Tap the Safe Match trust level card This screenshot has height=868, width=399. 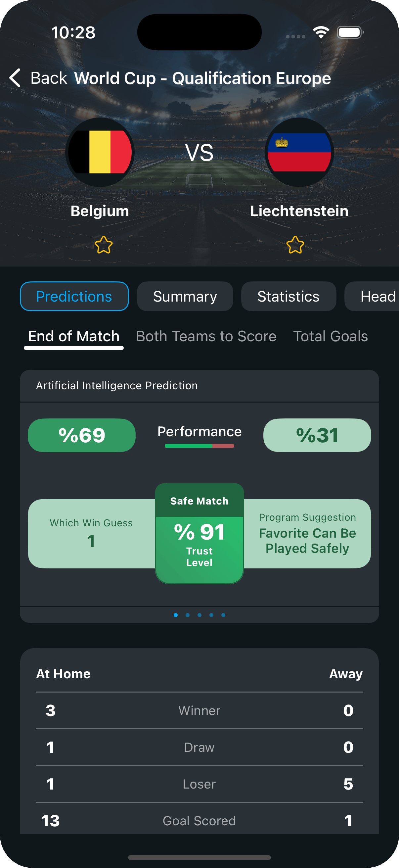tap(199, 533)
